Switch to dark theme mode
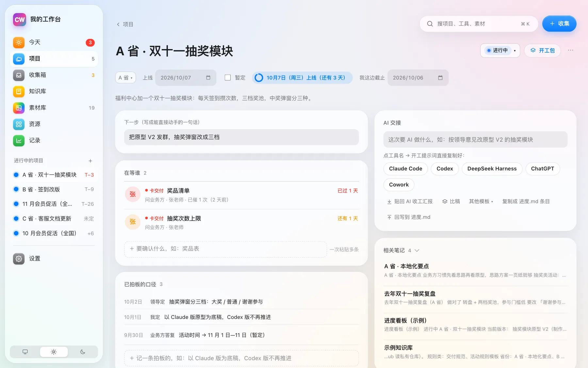Image resolution: width=588 pixels, height=368 pixels. pyautogui.click(x=83, y=352)
